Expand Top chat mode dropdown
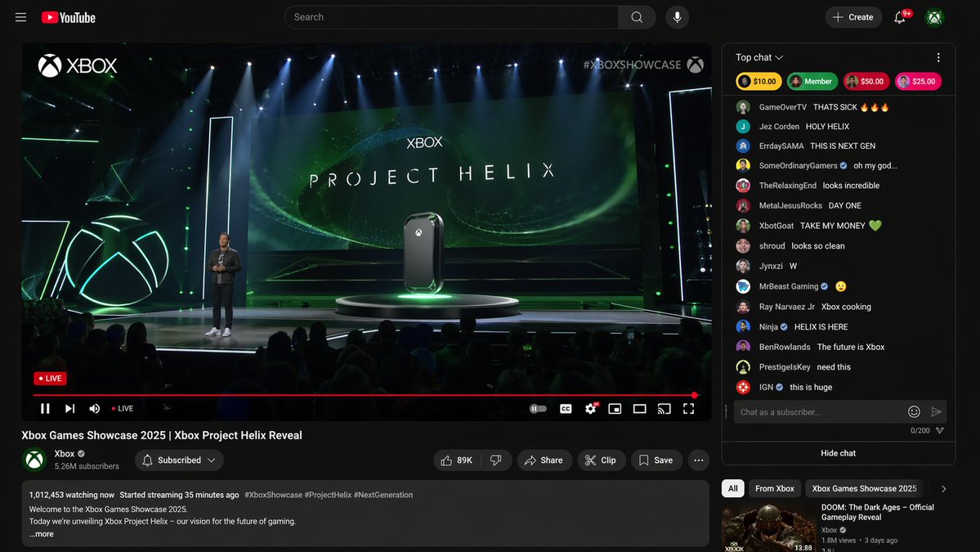Image resolution: width=980 pixels, height=552 pixels. click(x=759, y=57)
